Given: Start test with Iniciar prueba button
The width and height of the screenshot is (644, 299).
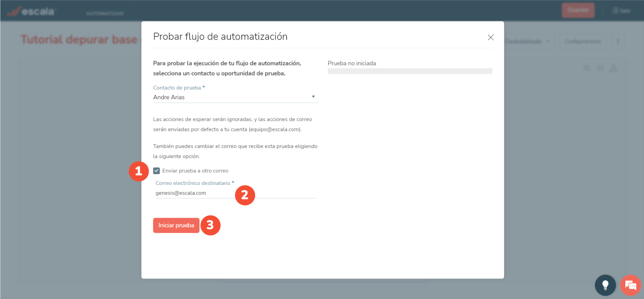Looking at the screenshot, I should (x=176, y=225).
